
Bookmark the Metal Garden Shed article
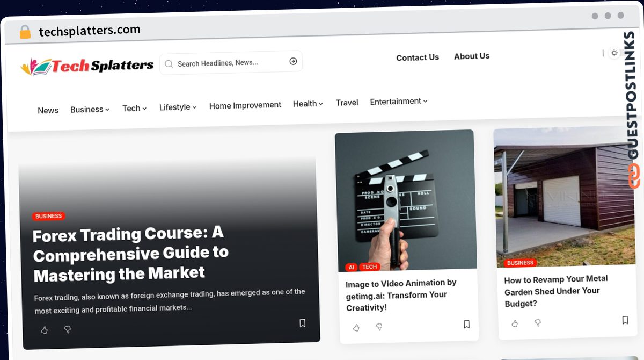coord(625,320)
